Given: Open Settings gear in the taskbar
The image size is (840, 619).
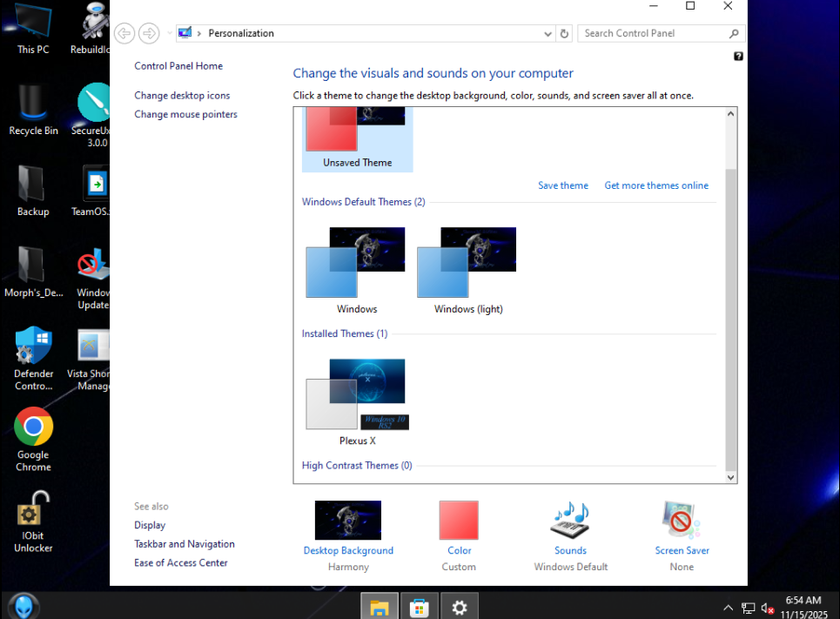Looking at the screenshot, I should click(x=459, y=606).
